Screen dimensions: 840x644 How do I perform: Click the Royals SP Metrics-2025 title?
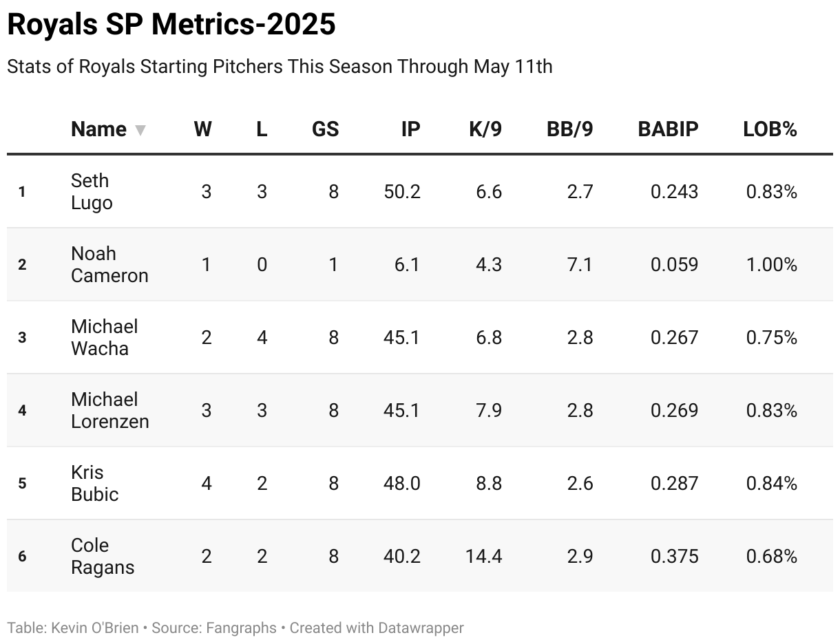click(x=171, y=25)
